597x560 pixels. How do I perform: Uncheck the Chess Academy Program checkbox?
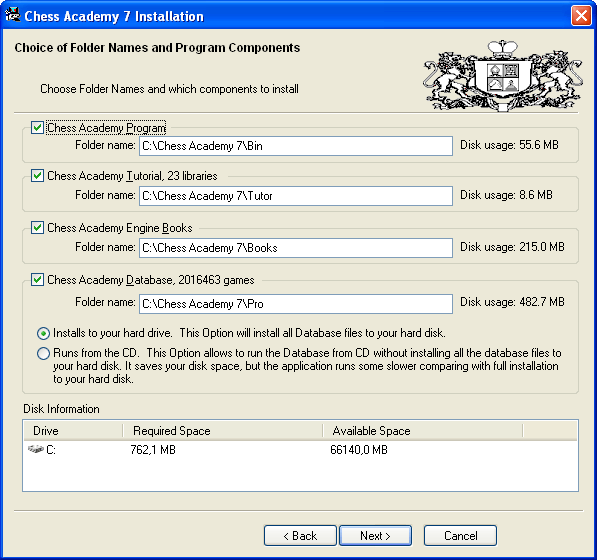pyautogui.click(x=37, y=128)
